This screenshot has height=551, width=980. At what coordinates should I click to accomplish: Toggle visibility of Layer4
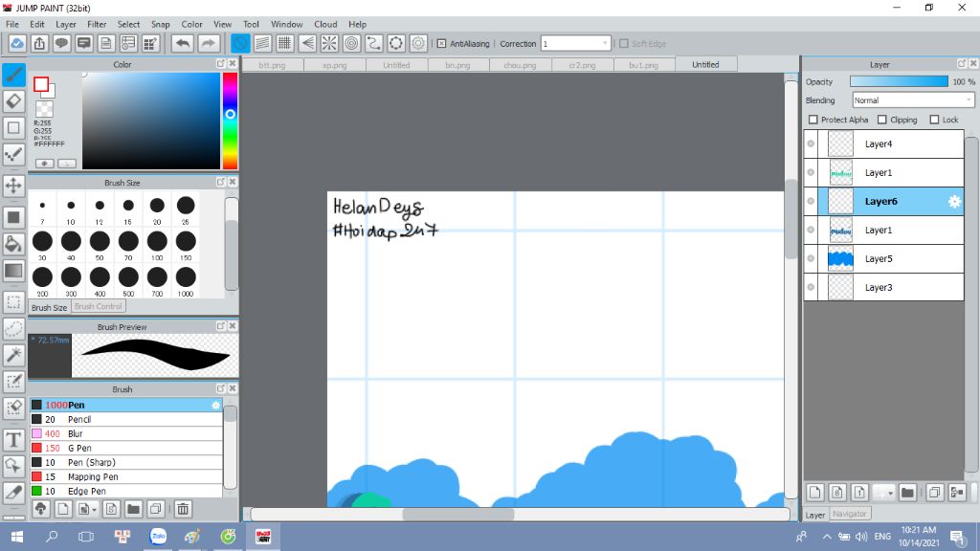click(x=811, y=143)
